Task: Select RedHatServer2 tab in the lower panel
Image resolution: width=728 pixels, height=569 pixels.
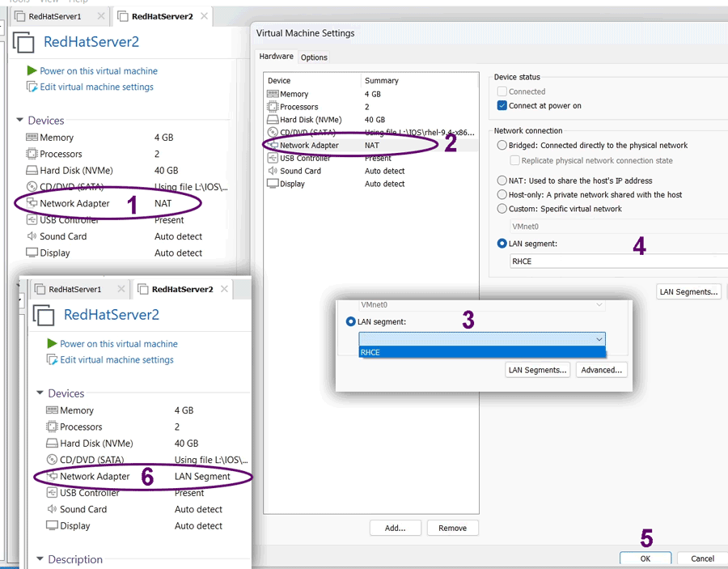Action: click(182, 289)
